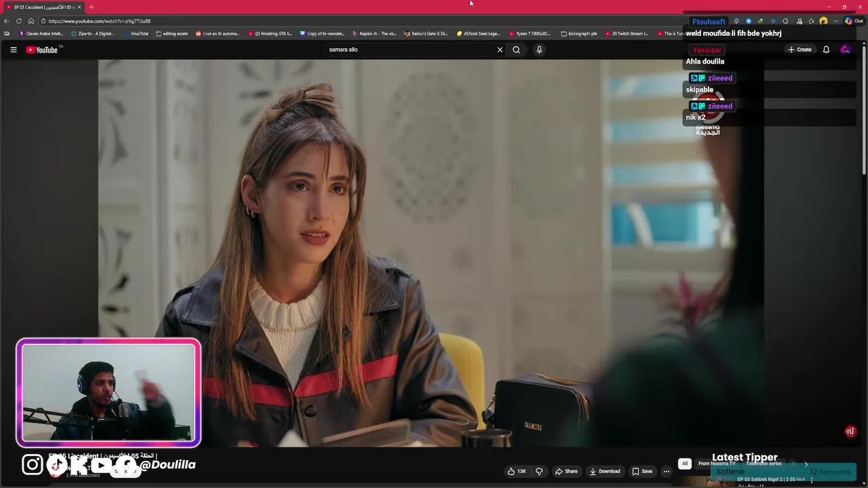Click the Create button
Screen dimensions: 868x488
800,49
